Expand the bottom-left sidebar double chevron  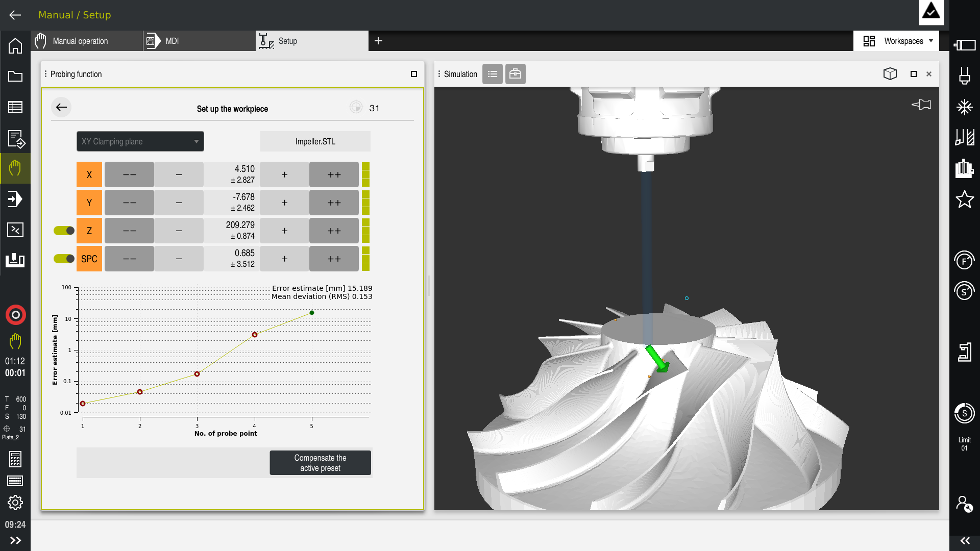pyautogui.click(x=15, y=540)
